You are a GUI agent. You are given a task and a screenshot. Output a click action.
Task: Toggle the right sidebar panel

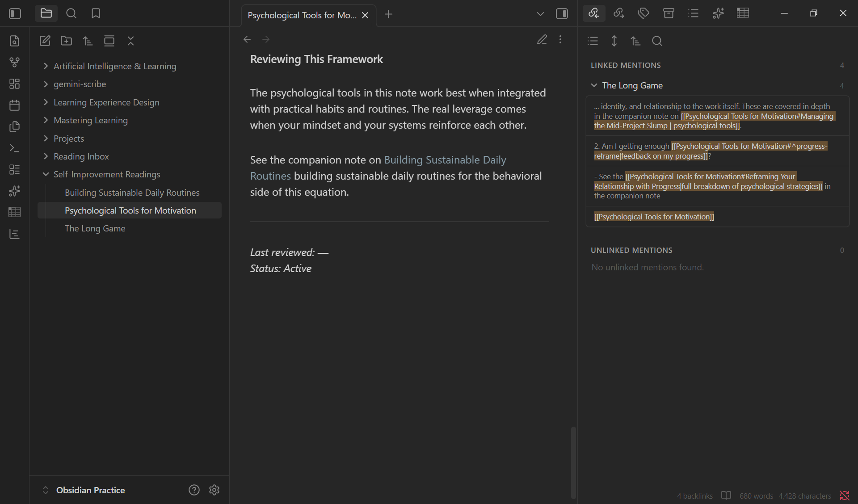562,14
